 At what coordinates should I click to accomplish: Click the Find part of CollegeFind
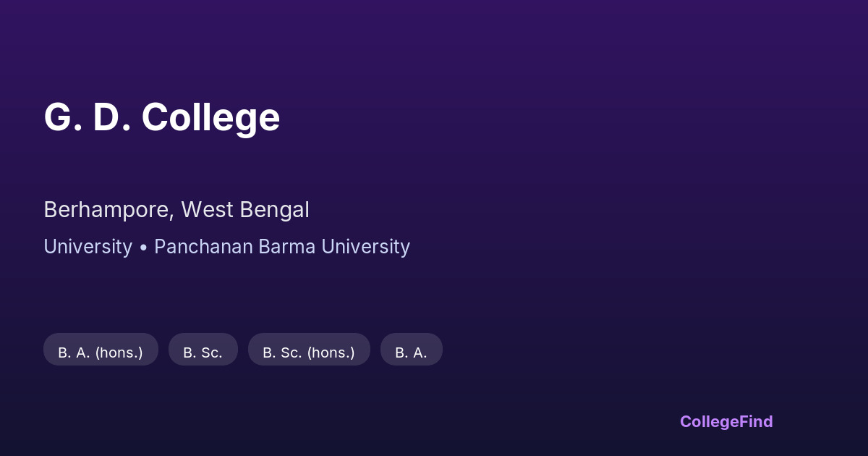tap(756, 421)
